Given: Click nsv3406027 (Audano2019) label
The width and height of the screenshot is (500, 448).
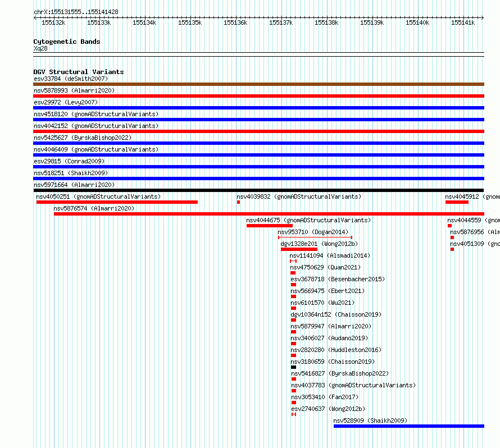Looking at the screenshot, I should click(x=329, y=338).
